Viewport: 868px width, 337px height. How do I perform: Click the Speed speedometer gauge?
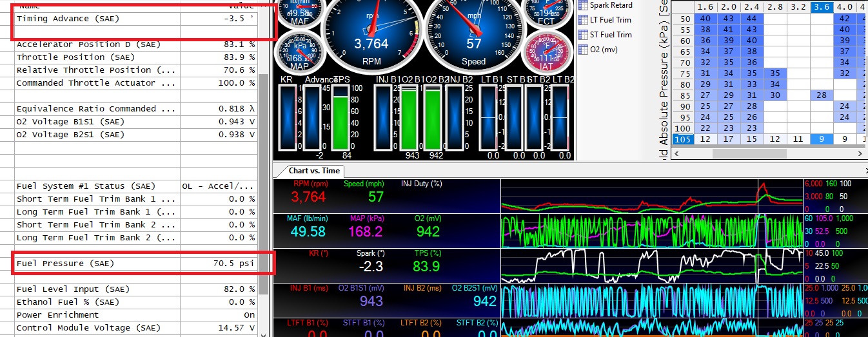point(473,34)
